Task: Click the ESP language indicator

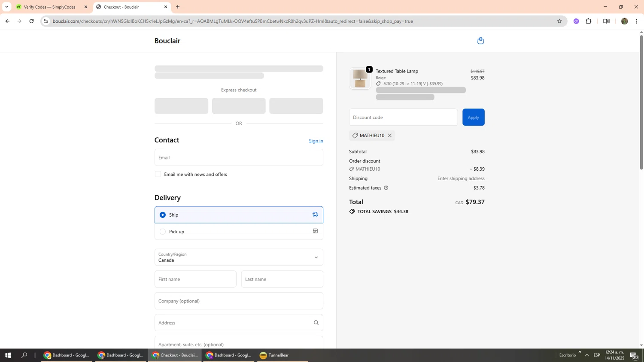Action: pyautogui.click(x=597, y=355)
